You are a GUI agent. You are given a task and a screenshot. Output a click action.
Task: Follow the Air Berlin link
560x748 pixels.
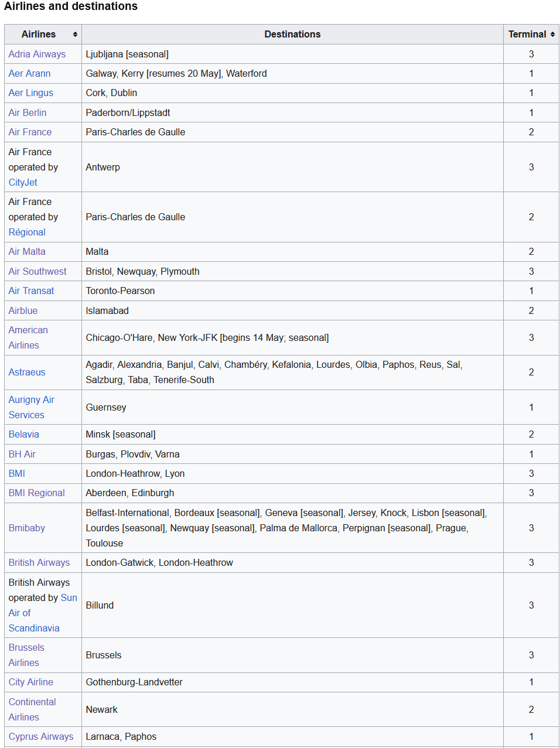coord(27,112)
